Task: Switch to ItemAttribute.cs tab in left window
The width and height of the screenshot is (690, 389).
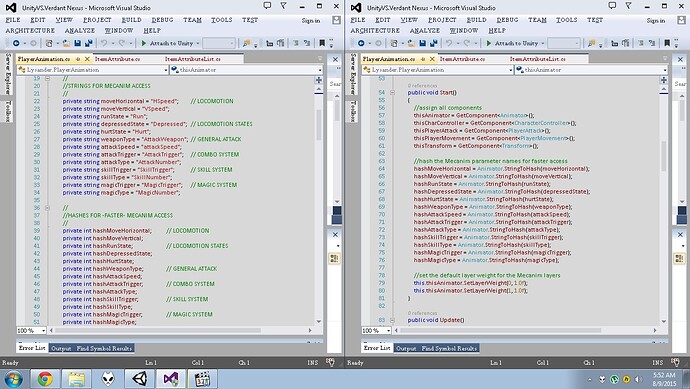Action: [x=117, y=59]
